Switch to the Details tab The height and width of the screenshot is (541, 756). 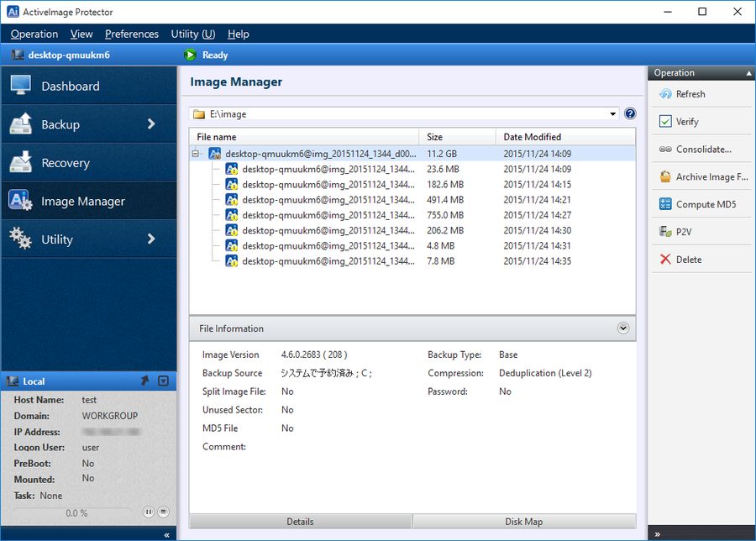click(301, 521)
